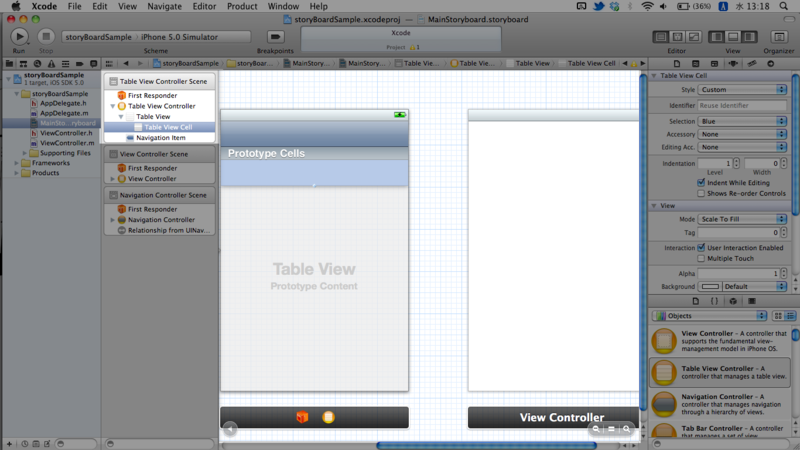Image resolution: width=800 pixels, height=450 pixels.
Task: Show the Code Snippet library icon
Action: (714, 301)
